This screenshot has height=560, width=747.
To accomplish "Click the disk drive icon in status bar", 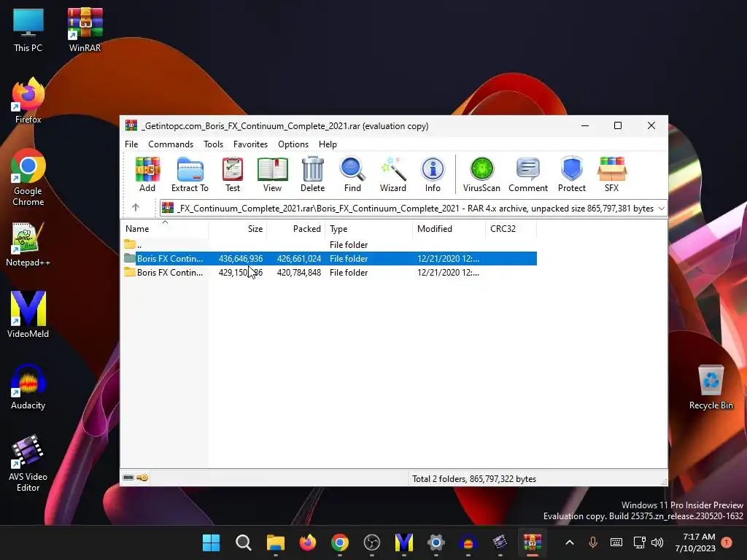I will [128, 478].
